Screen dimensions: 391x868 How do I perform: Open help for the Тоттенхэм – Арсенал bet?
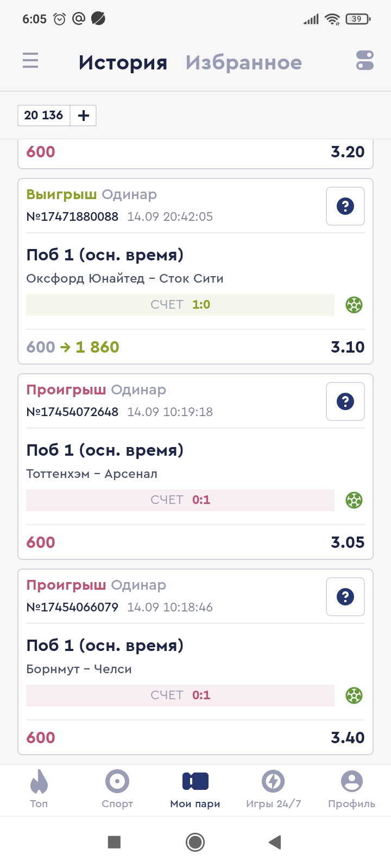coord(345,401)
